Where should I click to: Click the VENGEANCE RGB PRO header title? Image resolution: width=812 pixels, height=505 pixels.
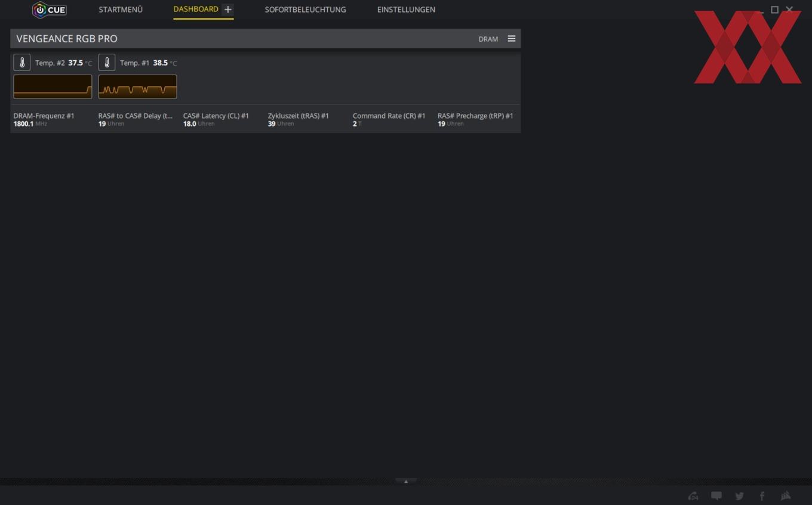click(x=67, y=39)
